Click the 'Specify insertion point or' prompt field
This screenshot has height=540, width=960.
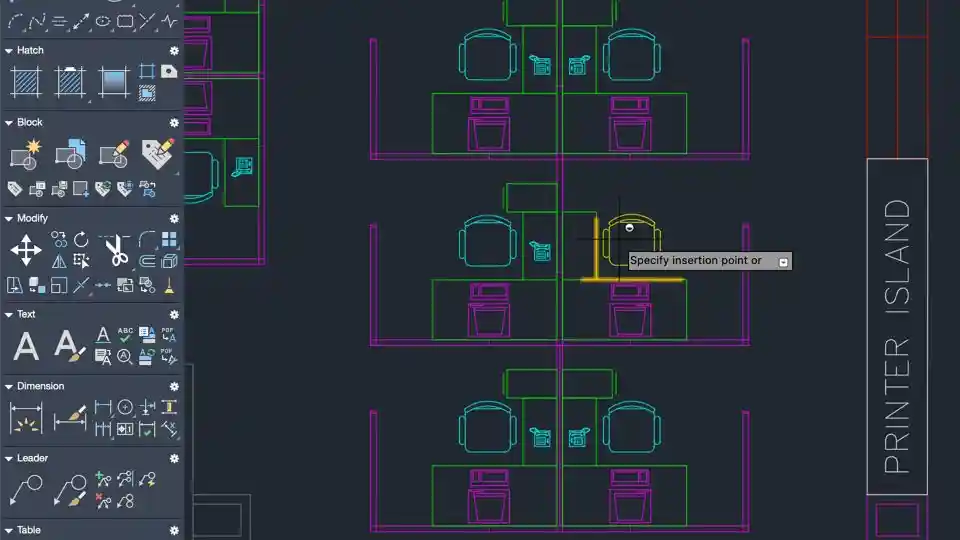pos(710,261)
